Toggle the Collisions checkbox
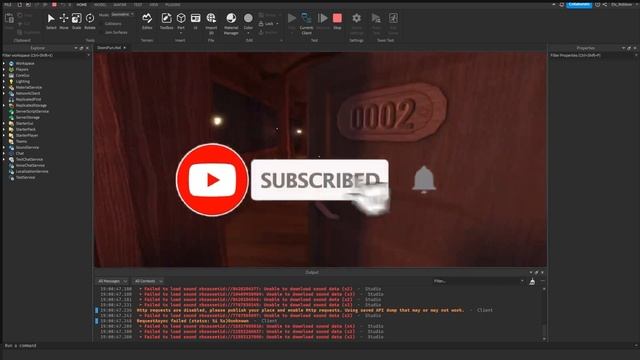Screen dimensions: 640x360 (101, 24)
